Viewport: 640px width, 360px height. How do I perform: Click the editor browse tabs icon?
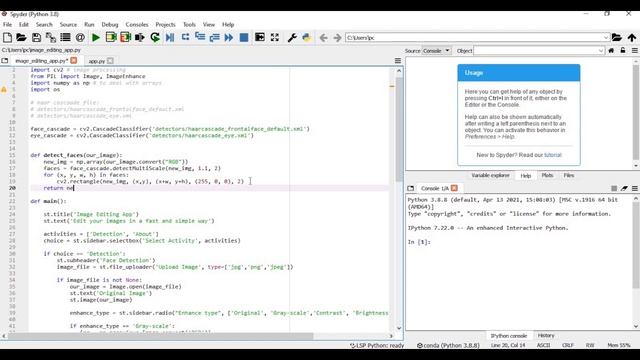coord(4,61)
